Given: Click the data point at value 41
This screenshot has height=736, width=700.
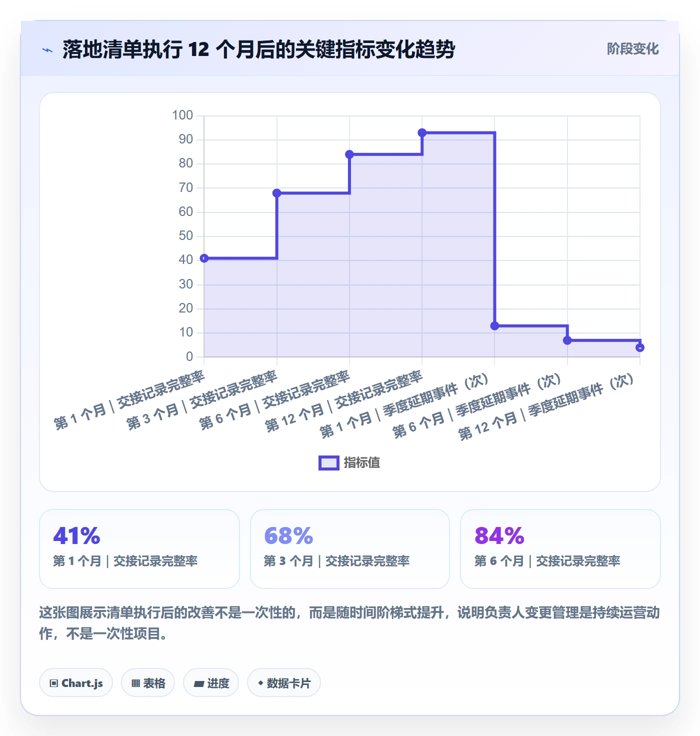Looking at the screenshot, I should (x=204, y=258).
